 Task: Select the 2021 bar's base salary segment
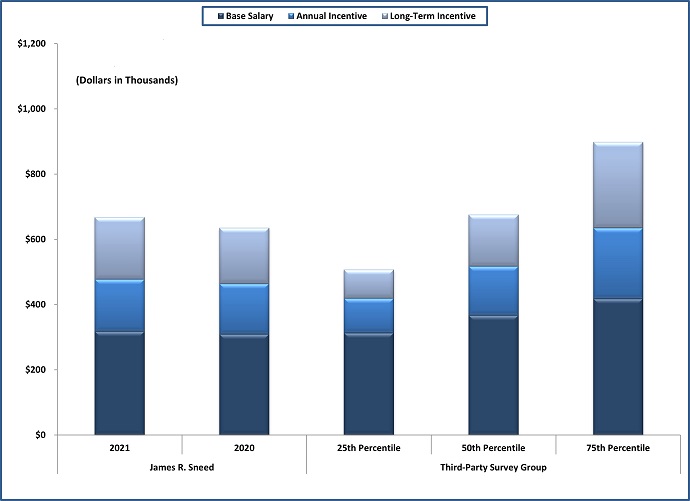[x=119, y=383]
